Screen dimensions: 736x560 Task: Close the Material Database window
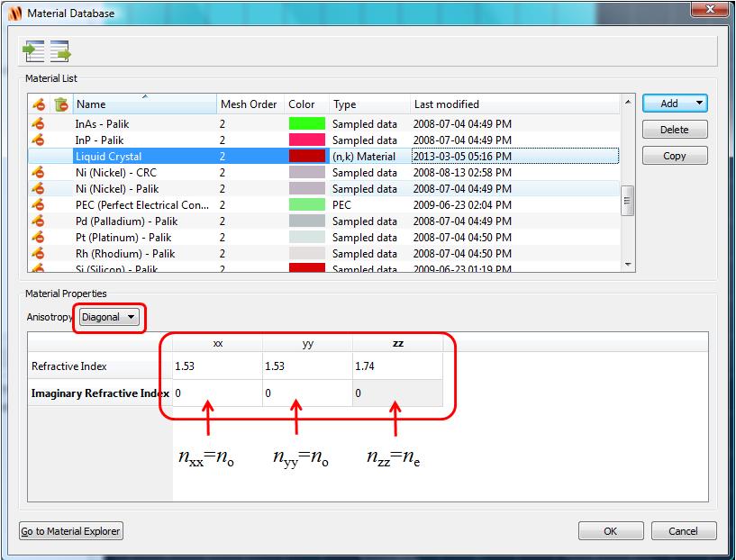[710, 9]
